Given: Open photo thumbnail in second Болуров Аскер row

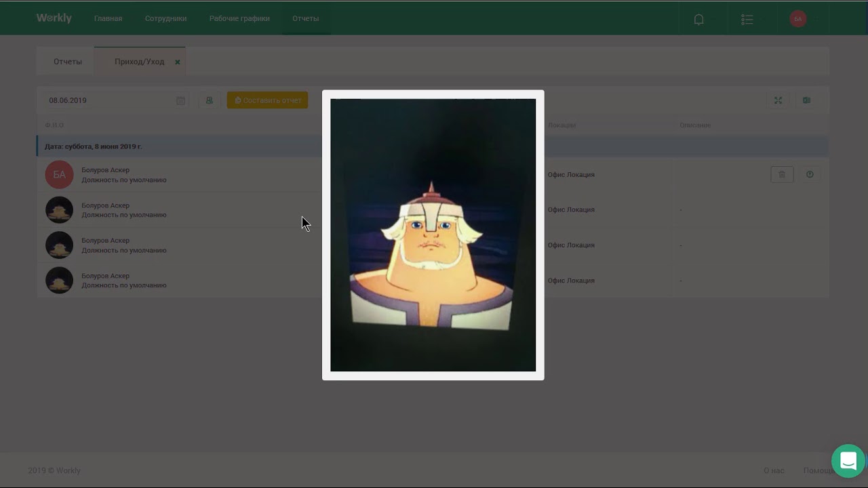Looking at the screenshot, I should point(59,210).
